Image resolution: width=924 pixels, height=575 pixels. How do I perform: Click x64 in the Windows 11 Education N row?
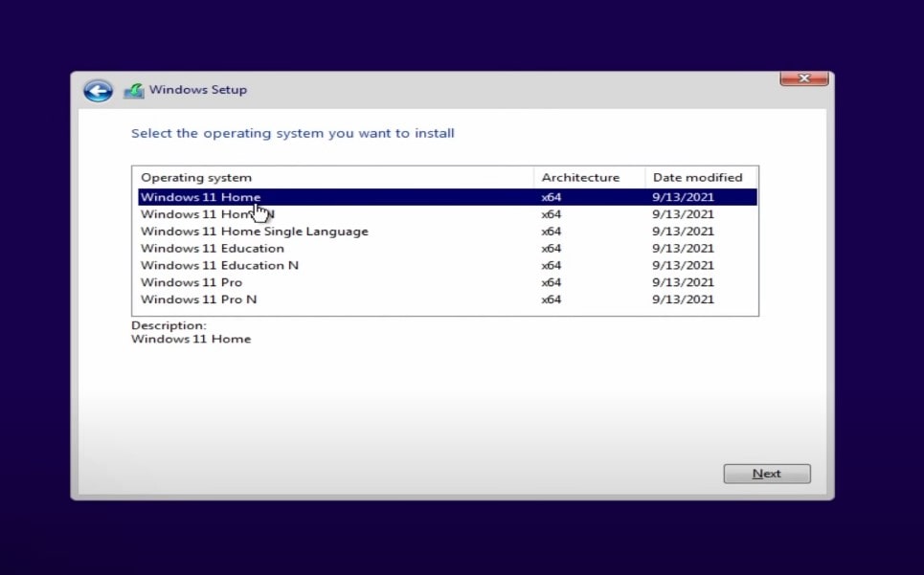click(551, 265)
